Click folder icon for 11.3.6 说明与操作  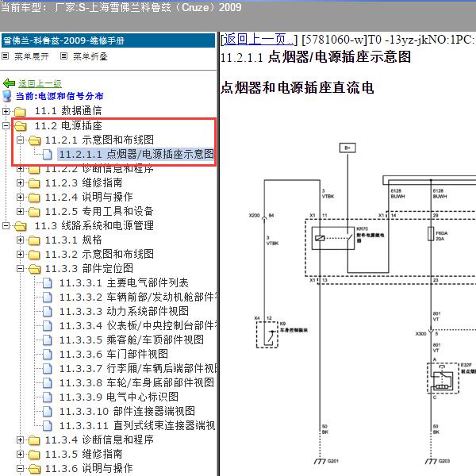[34, 469]
